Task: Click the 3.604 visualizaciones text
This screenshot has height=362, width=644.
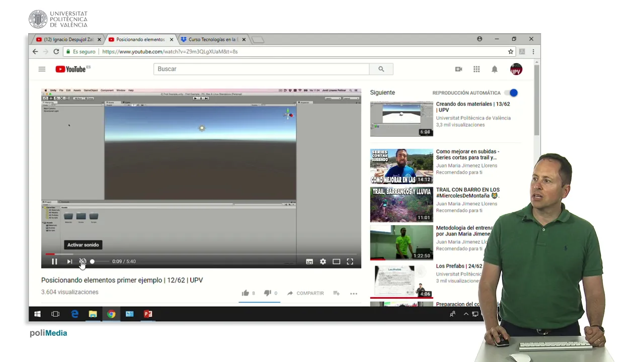Action: [x=70, y=292]
